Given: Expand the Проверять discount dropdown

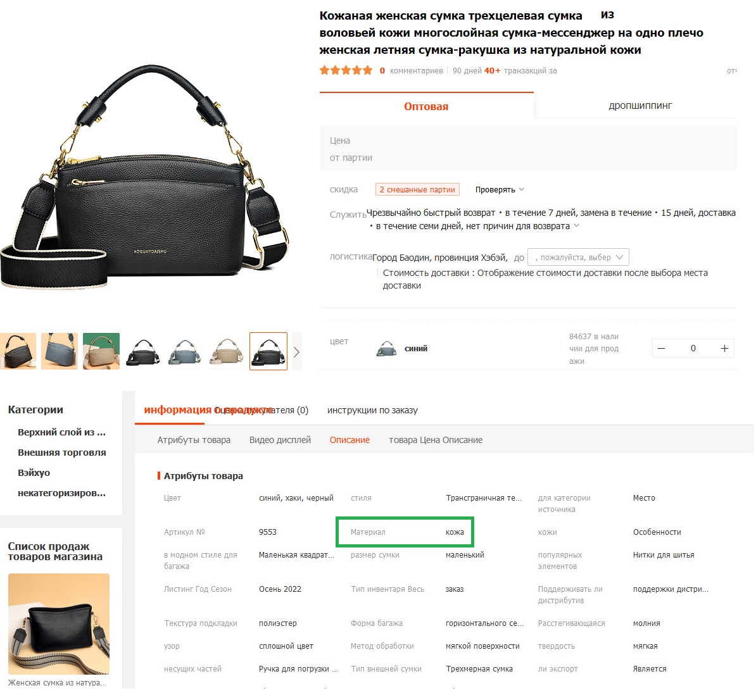Looking at the screenshot, I should tap(500, 190).
